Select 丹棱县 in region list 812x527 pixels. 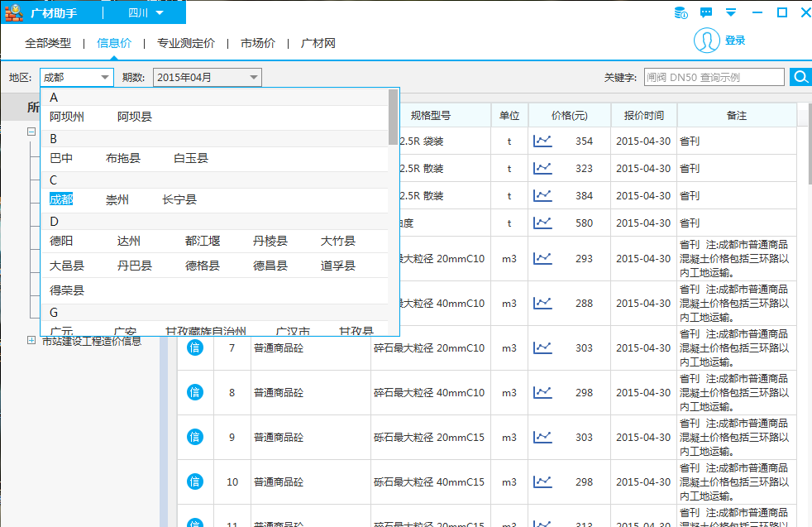[270, 241]
